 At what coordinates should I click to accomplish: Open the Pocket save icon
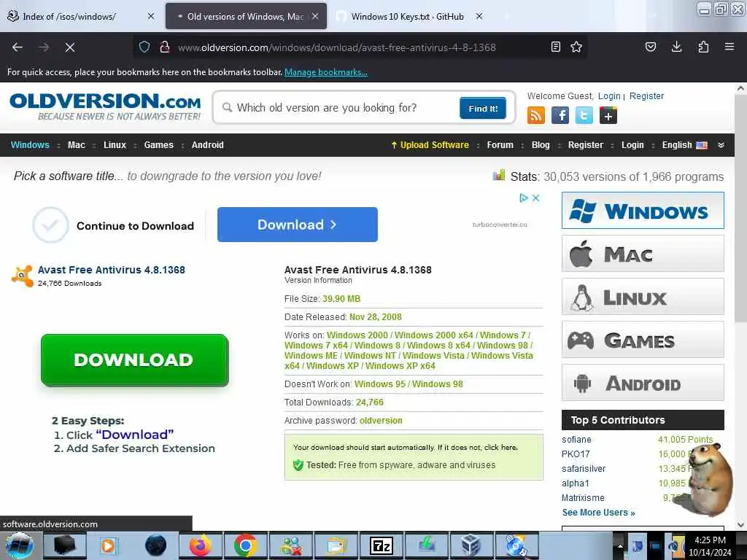[x=650, y=47]
